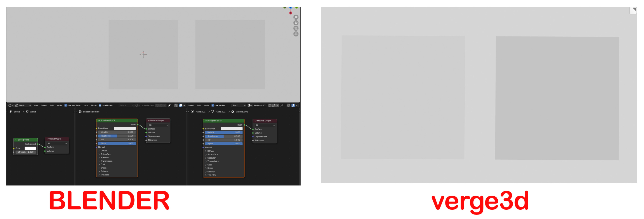Click the parent node tree icon in Material.002 editor
The width and height of the screenshot is (644, 219).
pyautogui.click(x=289, y=105)
